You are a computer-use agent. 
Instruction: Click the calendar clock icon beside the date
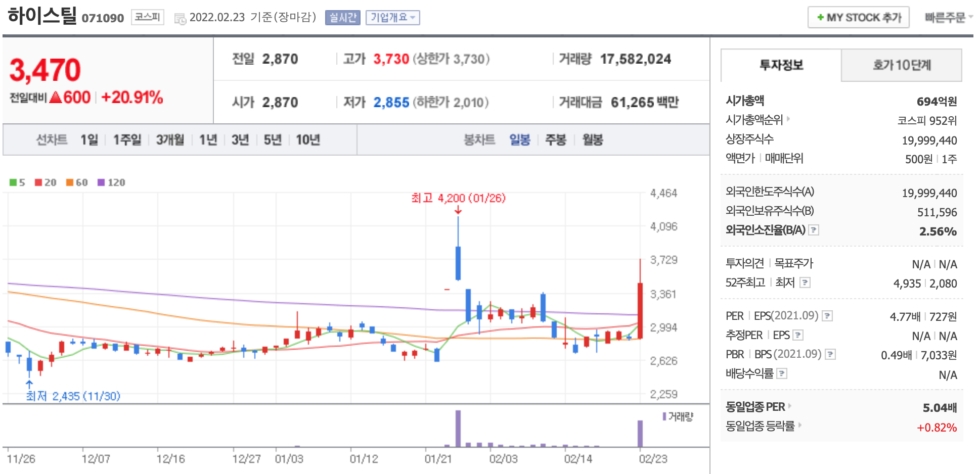click(180, 19)
